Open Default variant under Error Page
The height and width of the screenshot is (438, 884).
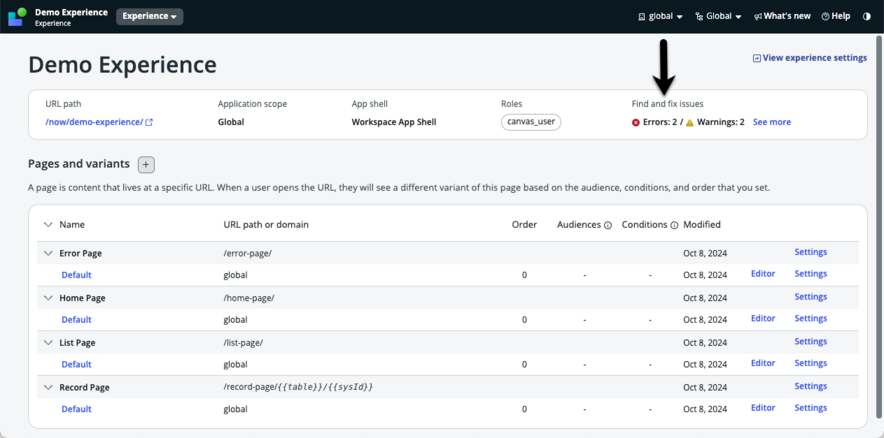point(76,275)
